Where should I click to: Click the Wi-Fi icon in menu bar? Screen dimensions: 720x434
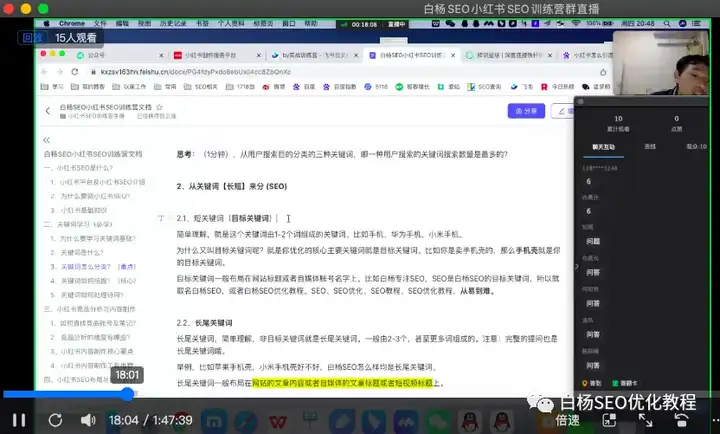(x=575, y=23)
